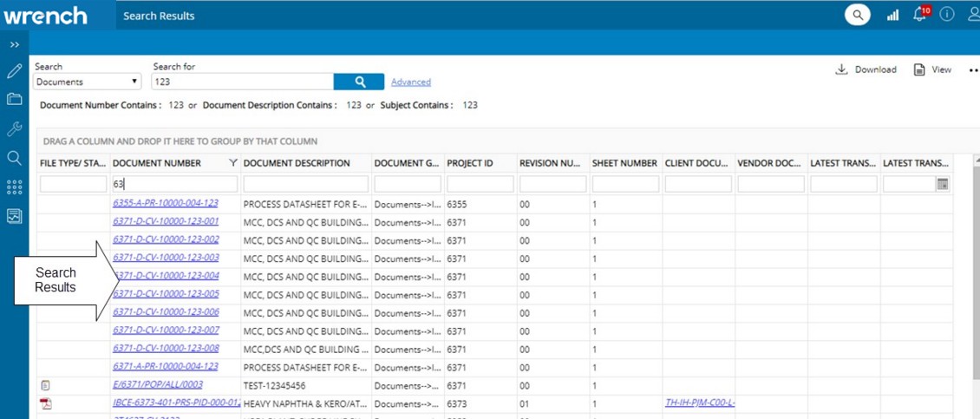Open the signal bars chart icon
980x419 pixels.
(892, 15)
